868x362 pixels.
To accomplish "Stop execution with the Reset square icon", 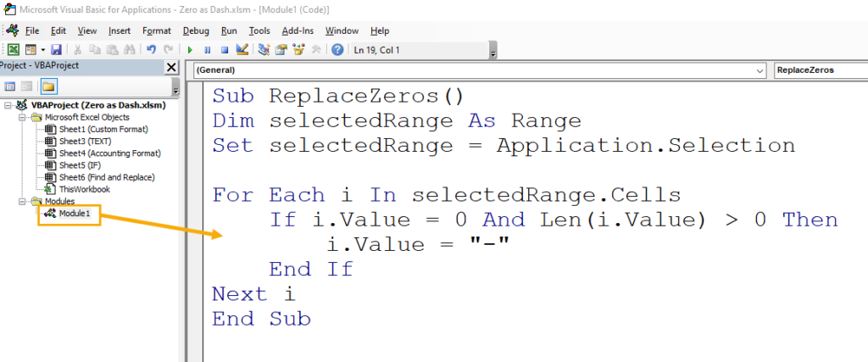I will [x=225, y=50].
